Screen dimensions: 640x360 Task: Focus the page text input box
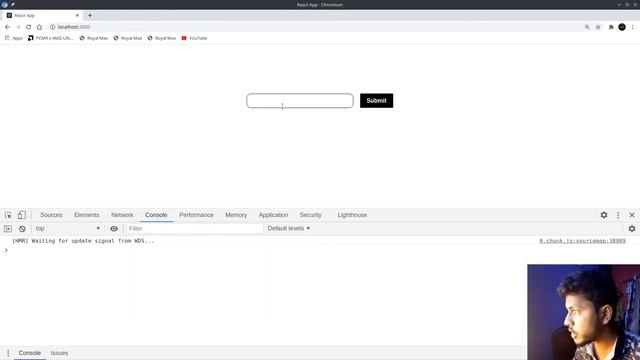(300, 101)
